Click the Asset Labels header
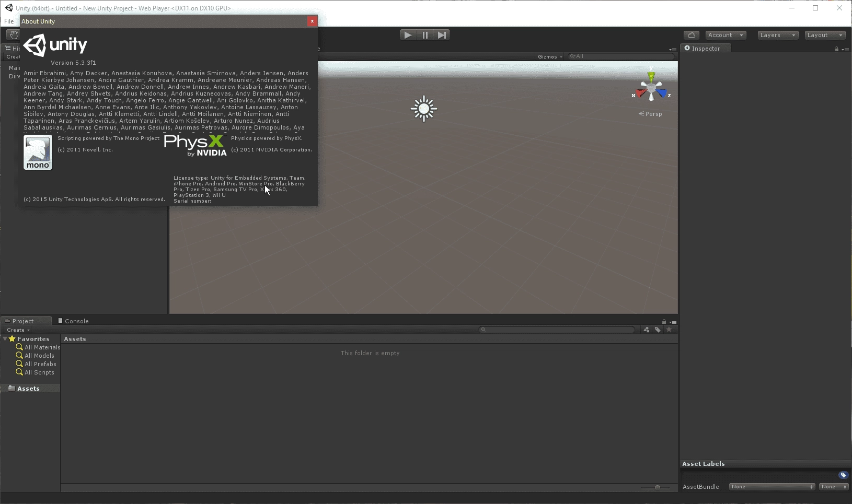The image size is (852, 504). [x=703, y=464]
